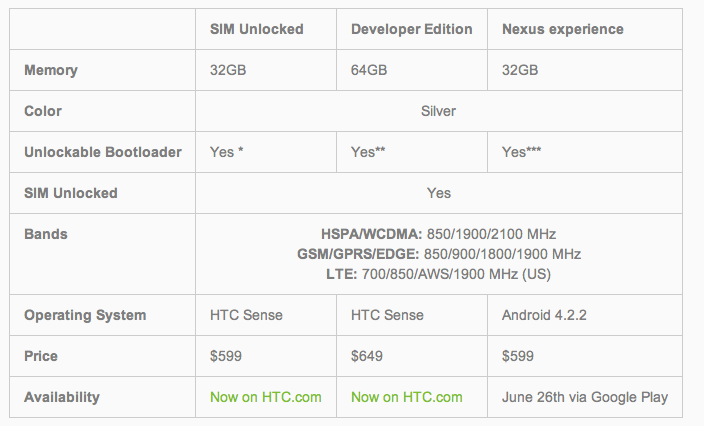Viewport: 704px width, 426px height.
Task: Click the Availability row label
Action: point(62,397)
